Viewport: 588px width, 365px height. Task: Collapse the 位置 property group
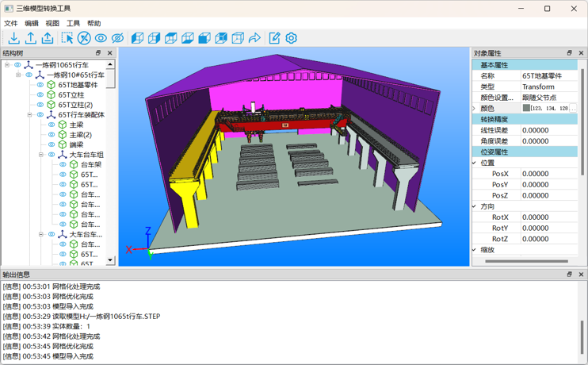tap(475, 163)
